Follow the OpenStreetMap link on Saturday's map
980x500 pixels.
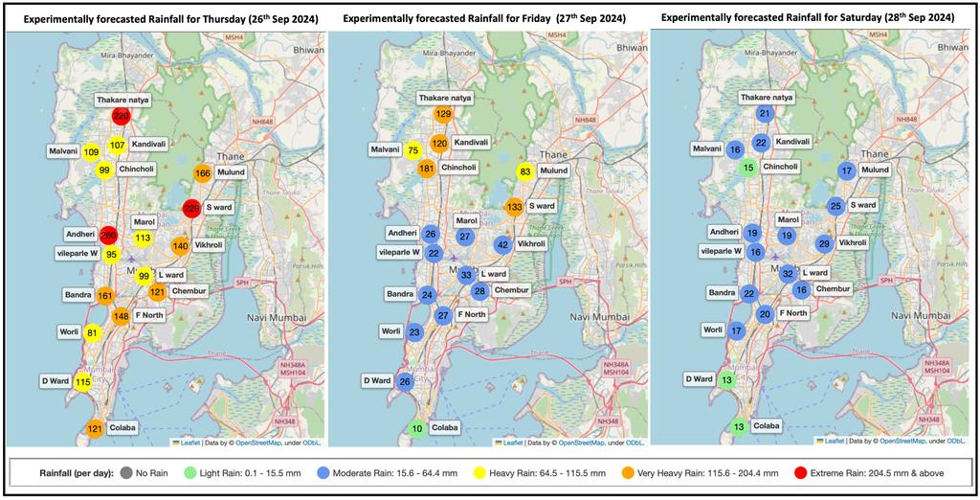[902, 442]
